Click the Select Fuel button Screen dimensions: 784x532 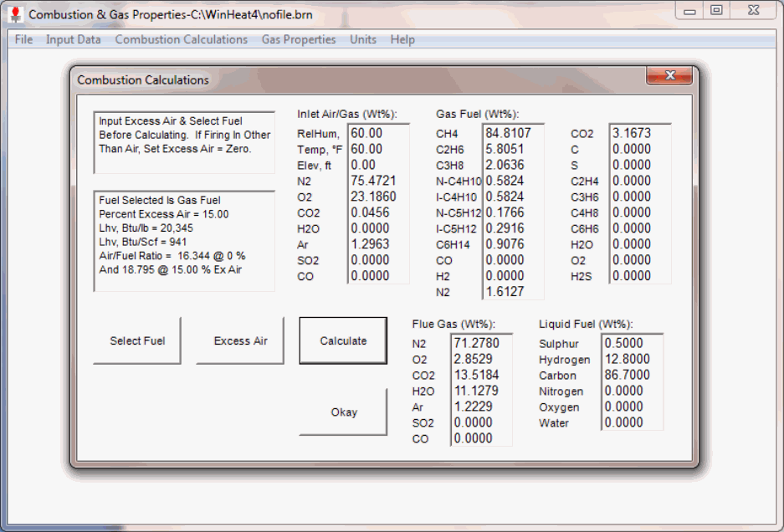pyautogui.click(x=137, y=340)
